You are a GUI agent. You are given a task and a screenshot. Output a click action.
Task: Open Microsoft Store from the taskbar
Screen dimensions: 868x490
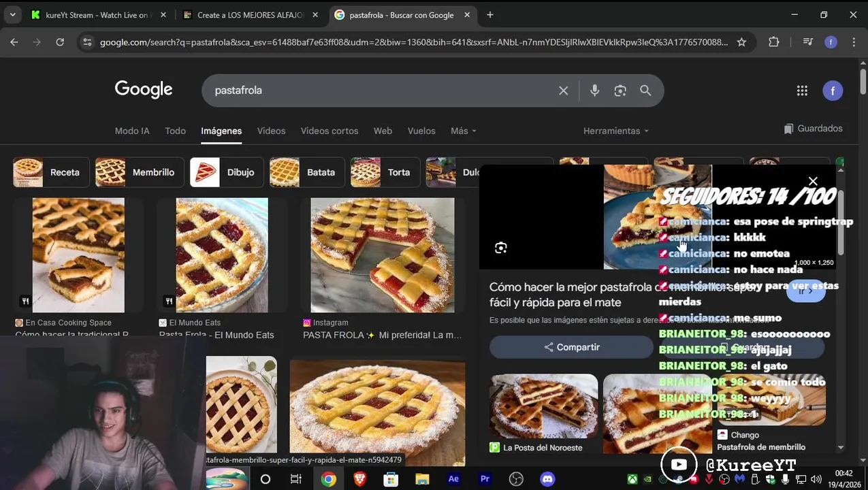pos(391,479)
